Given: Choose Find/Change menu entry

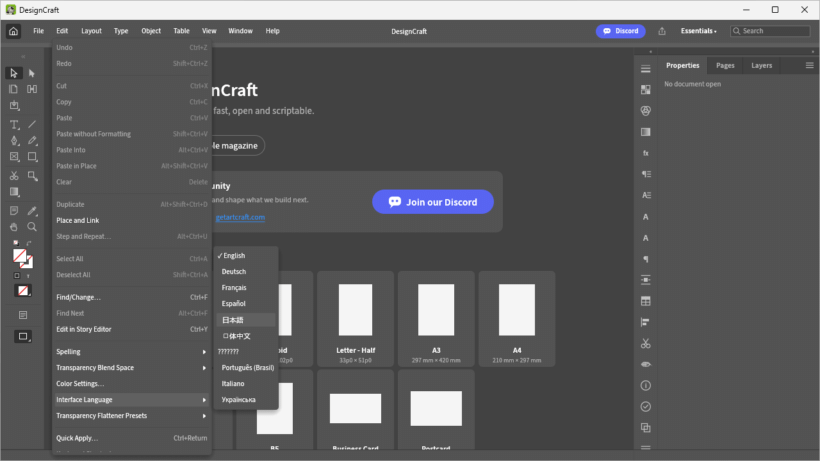Looking at the screenshot, I should (131, 297).
